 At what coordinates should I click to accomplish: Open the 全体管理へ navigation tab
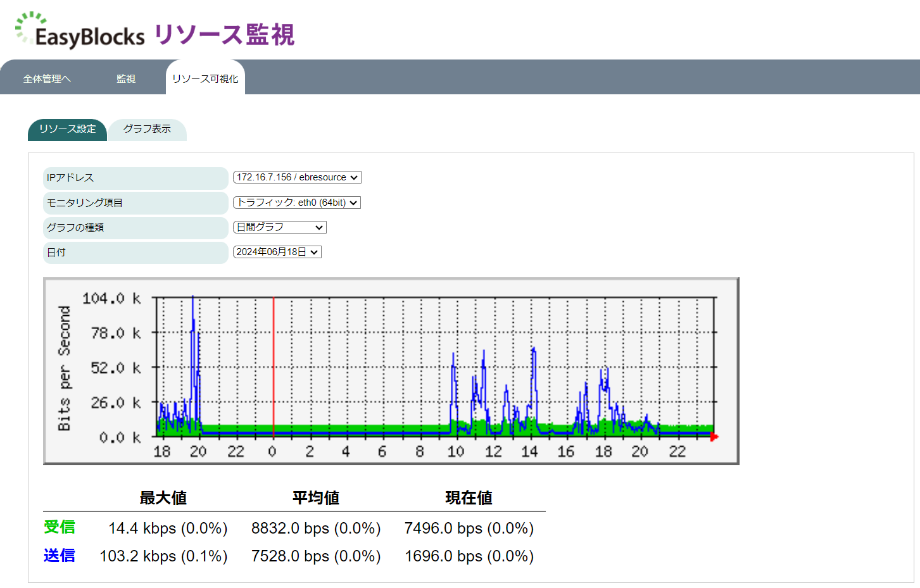click(47, 78)
